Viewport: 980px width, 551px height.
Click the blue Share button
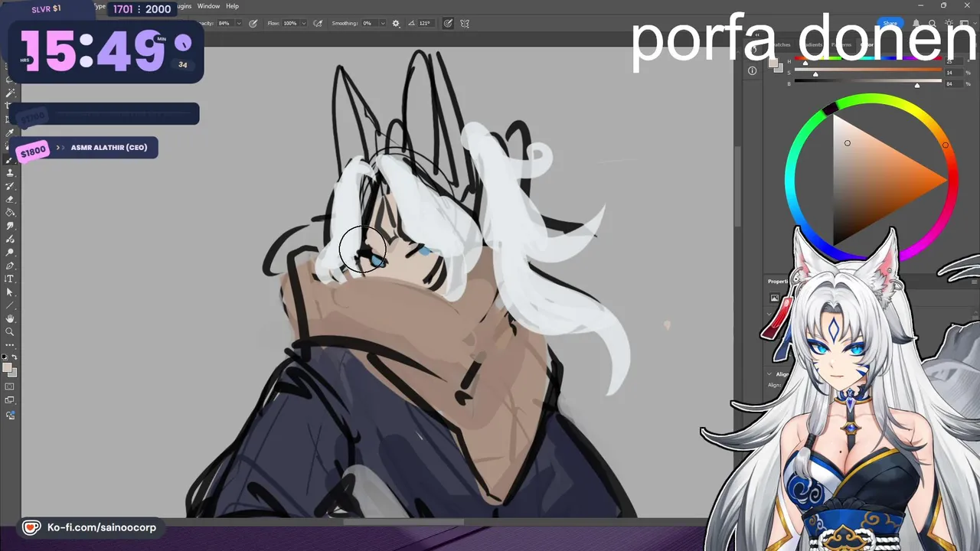pos(890,24)
